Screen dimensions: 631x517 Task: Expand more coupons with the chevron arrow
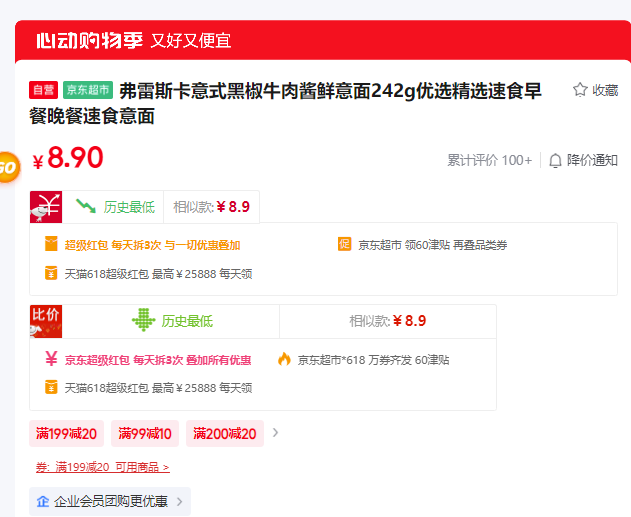(x=276, y=433)
